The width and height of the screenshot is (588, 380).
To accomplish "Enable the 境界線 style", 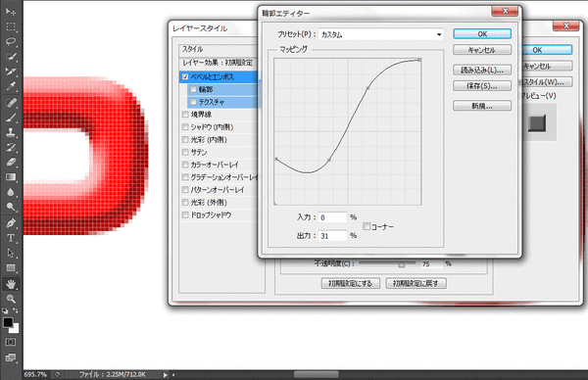I will [x=185, y=115].
